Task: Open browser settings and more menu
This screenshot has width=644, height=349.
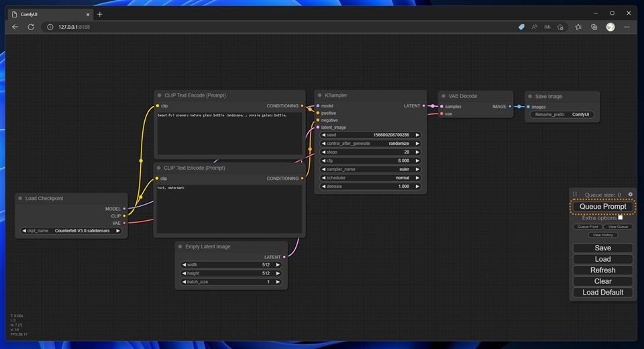Action: [627, 27]
